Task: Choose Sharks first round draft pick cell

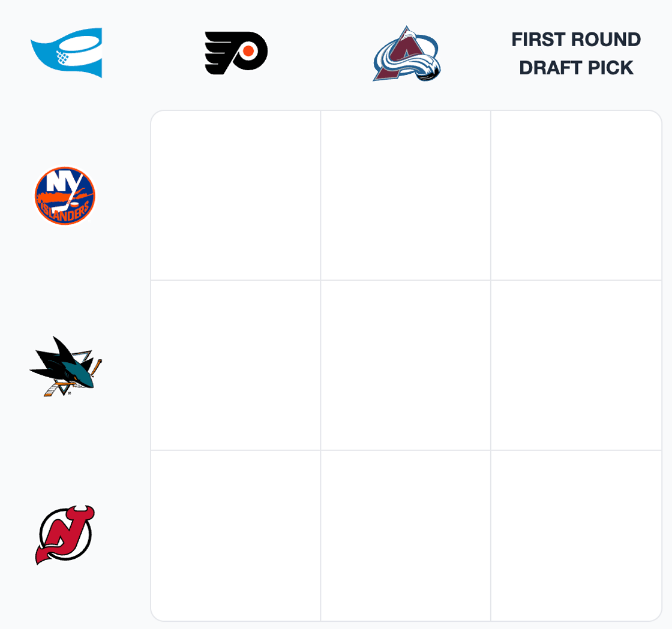Action: pos(576,365)
